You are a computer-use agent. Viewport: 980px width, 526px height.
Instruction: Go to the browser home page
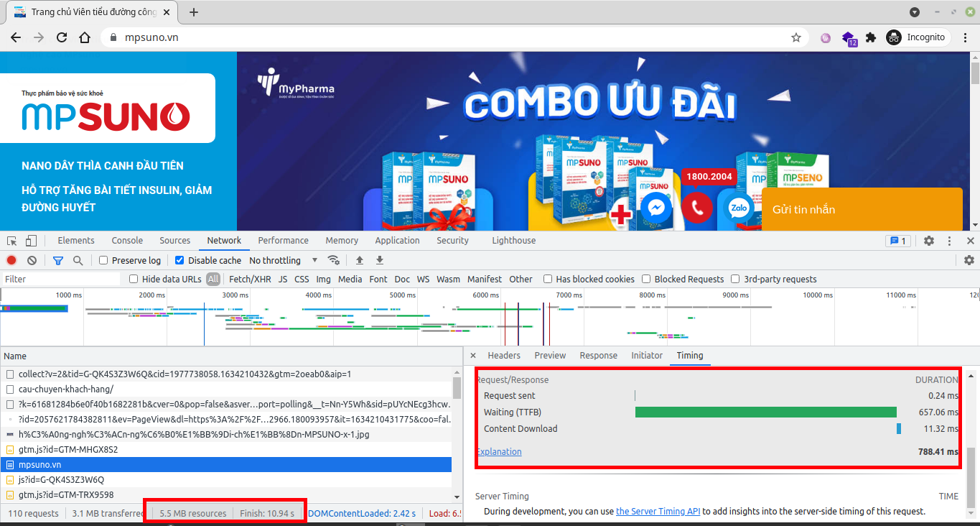[x=85, y=37]
